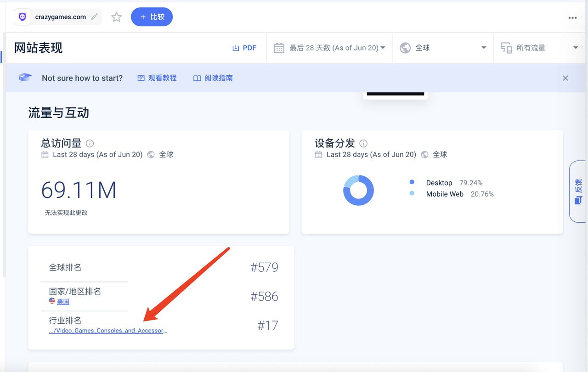Screen dimensions: 588x372
Task: Expand the 全球 country selector dropdown
Action: (443, 48)
